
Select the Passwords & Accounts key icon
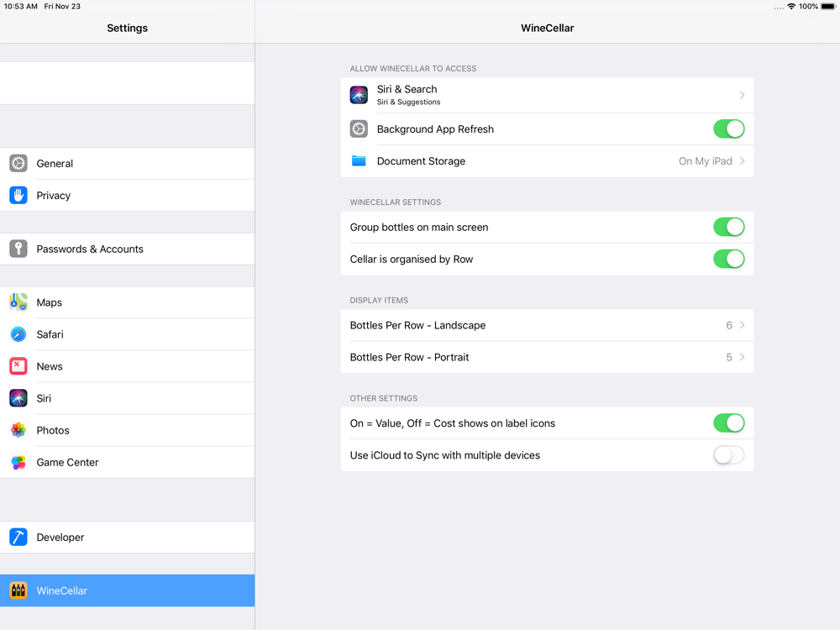click(18, 249)
